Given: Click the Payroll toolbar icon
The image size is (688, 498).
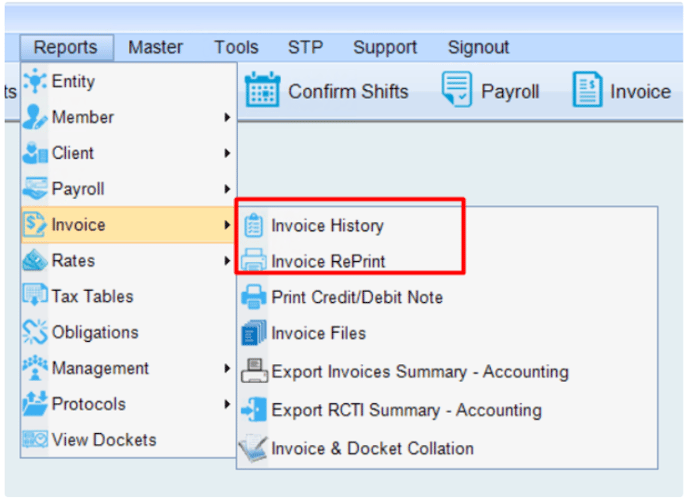Looking at the screenshot, I should pyautogui.click(x=457, y=90).
